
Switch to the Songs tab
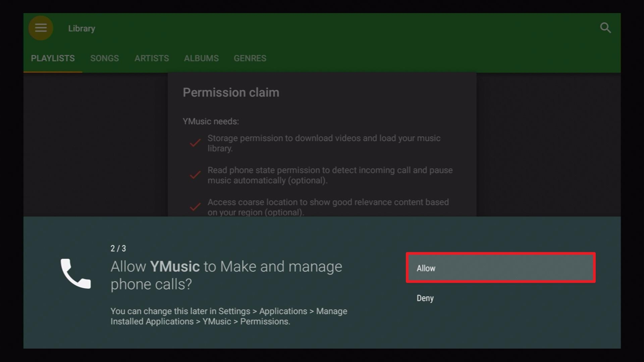point(104,58)
